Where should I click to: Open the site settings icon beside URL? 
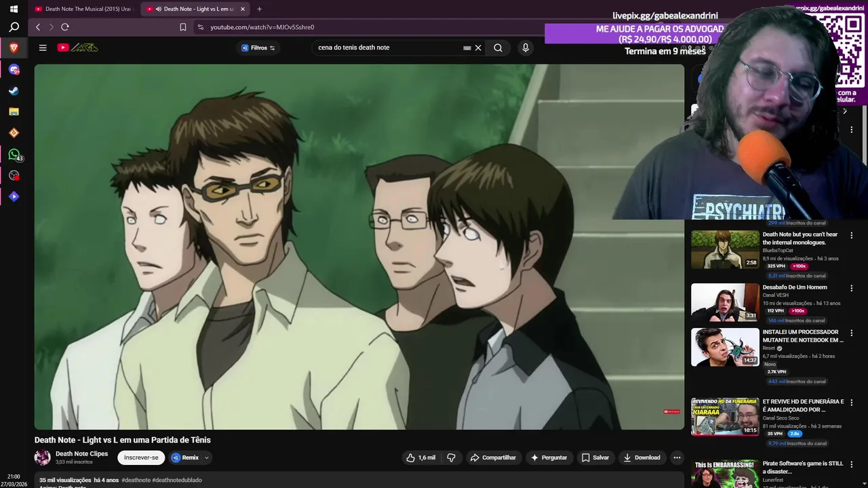200,27
